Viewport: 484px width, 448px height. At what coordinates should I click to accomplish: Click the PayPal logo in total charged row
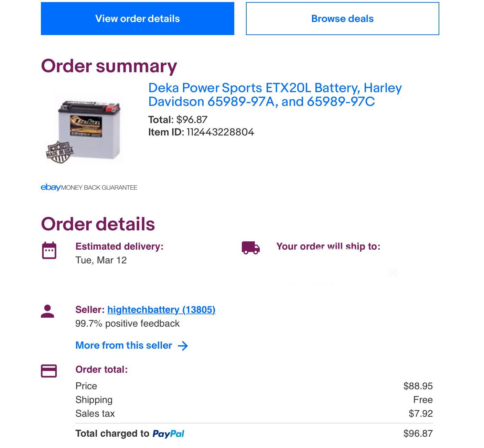tap(168, 434)
